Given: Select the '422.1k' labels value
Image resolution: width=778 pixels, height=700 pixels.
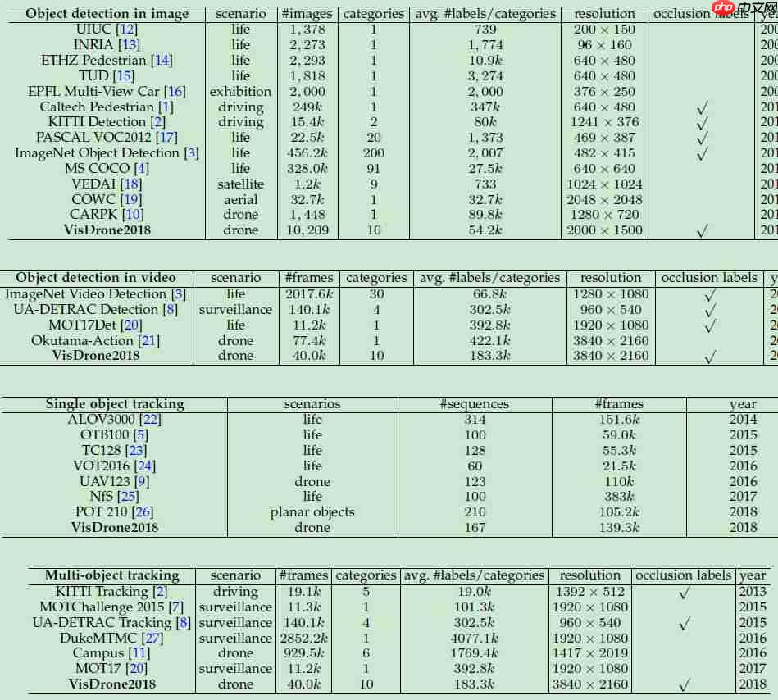Looking at the screenshot, I should (x=489, y=341).
